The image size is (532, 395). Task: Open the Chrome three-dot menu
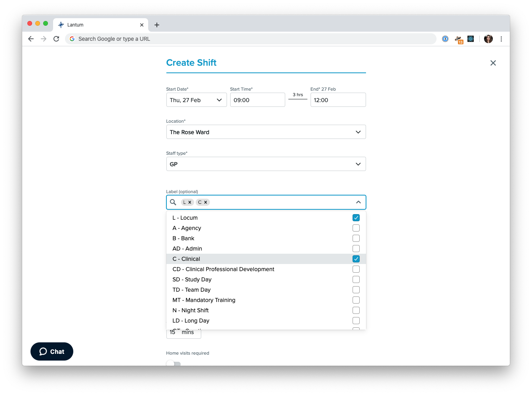coord(501,39)
